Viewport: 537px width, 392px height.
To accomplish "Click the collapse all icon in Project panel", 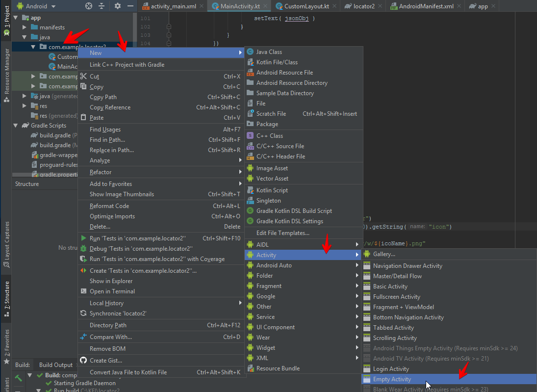I will click(x=102, y=6).
